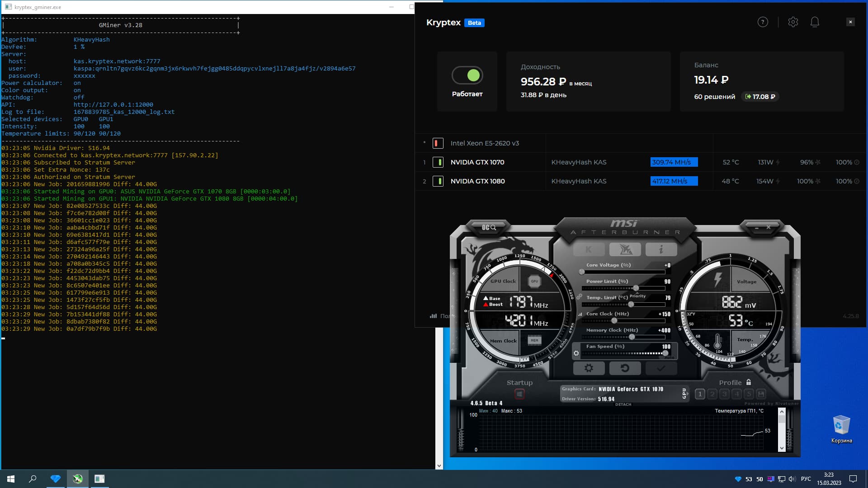Toggle the power/temp limit link icon
Viewport: 868px width, 488px height.
tap(579, 296)
